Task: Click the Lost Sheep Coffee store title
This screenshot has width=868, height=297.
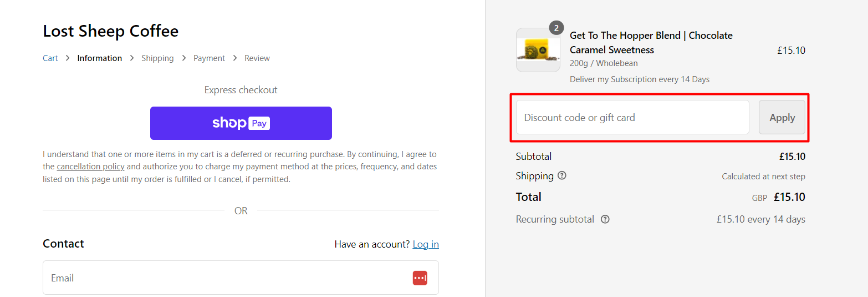Action: (111, 31)
